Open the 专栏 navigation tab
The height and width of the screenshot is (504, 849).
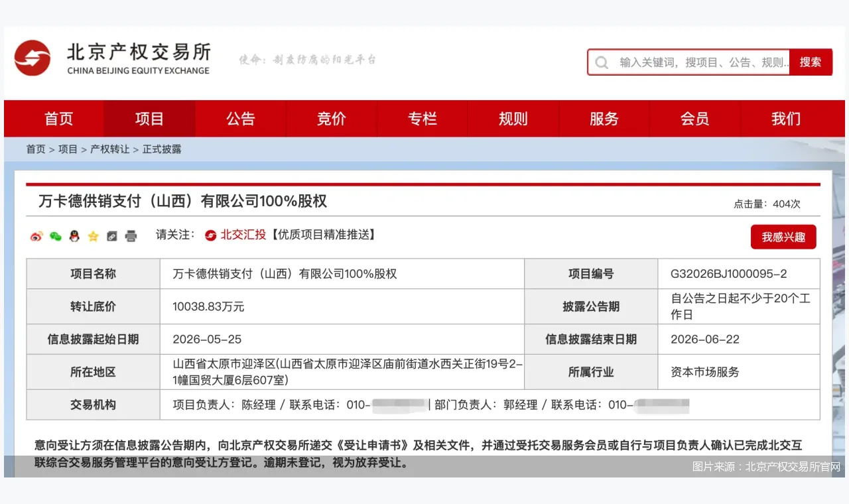(422, 119)
